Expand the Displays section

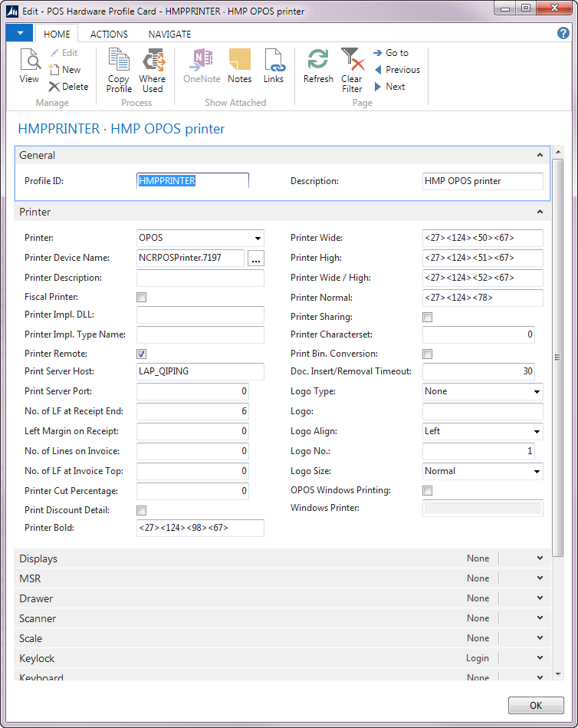pyautogui.click(x=540, y=558)
